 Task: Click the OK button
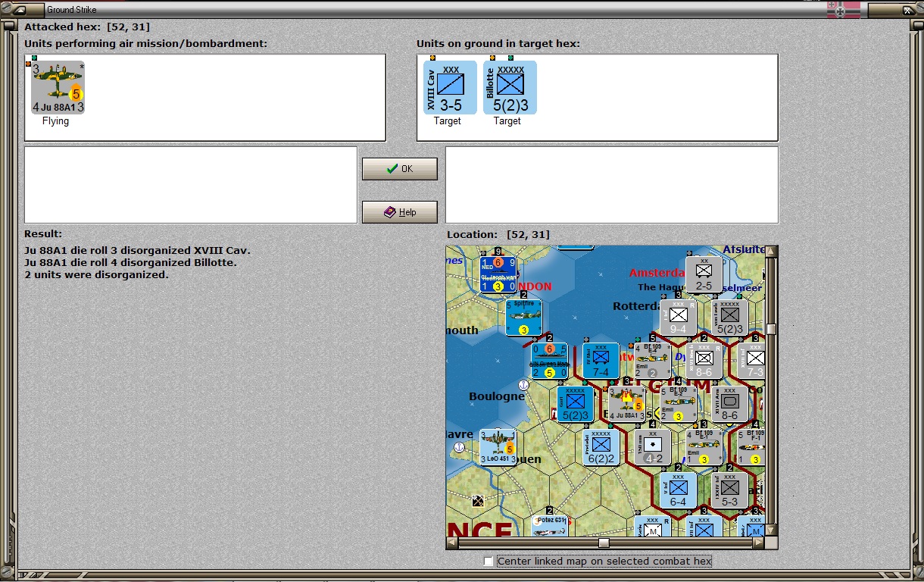coord(400,169)
